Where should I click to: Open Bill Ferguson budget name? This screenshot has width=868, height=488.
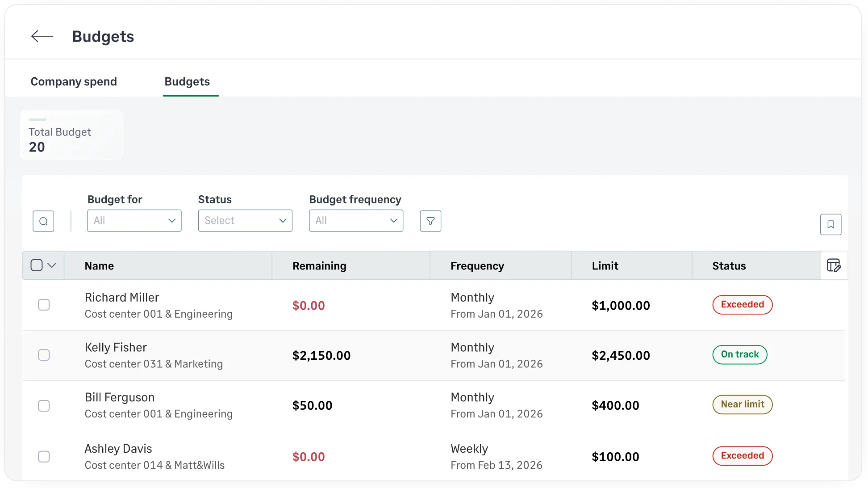tap(120, 398)
